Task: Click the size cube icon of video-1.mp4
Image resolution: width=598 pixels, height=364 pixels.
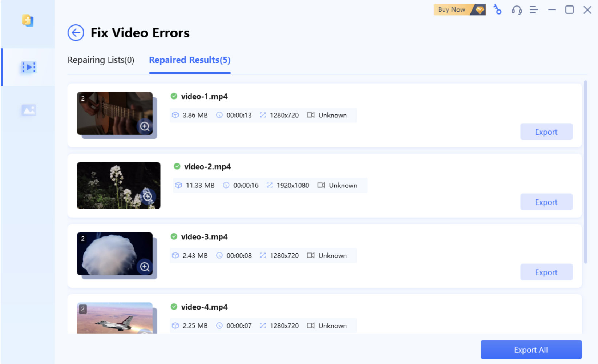Action: coord(175,115)
